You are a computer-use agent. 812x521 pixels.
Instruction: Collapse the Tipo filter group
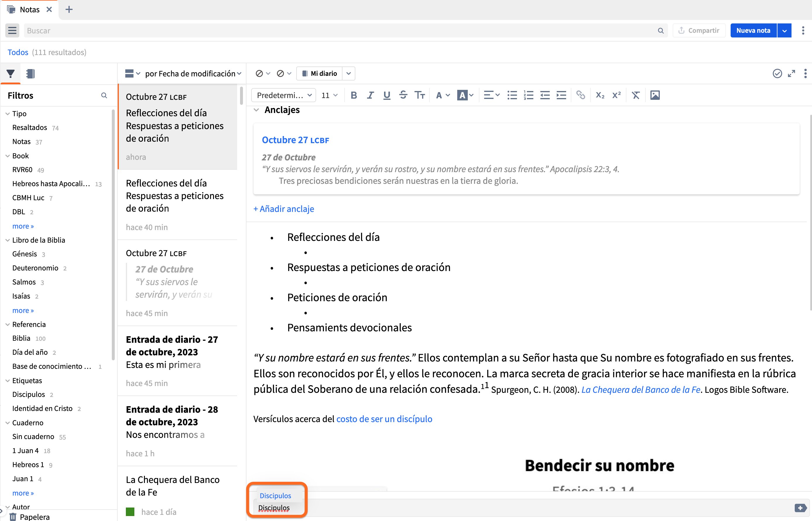tap(7, 114)
